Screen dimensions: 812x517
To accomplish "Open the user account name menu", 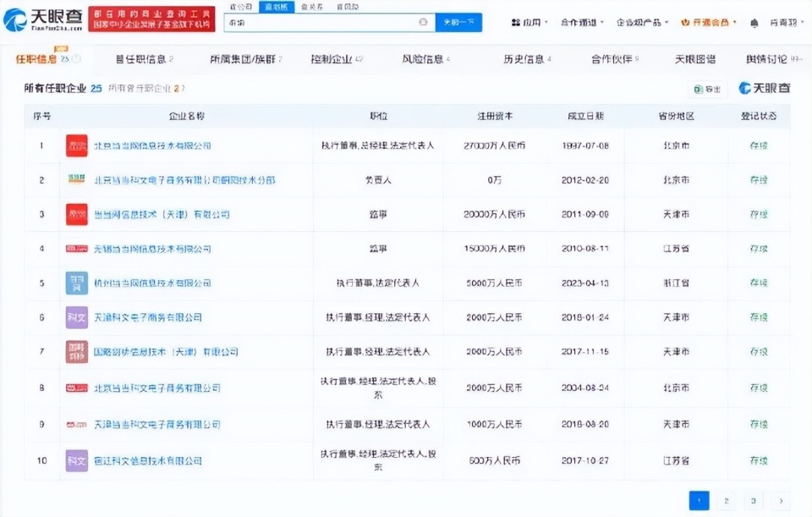I will pos(787,23).
